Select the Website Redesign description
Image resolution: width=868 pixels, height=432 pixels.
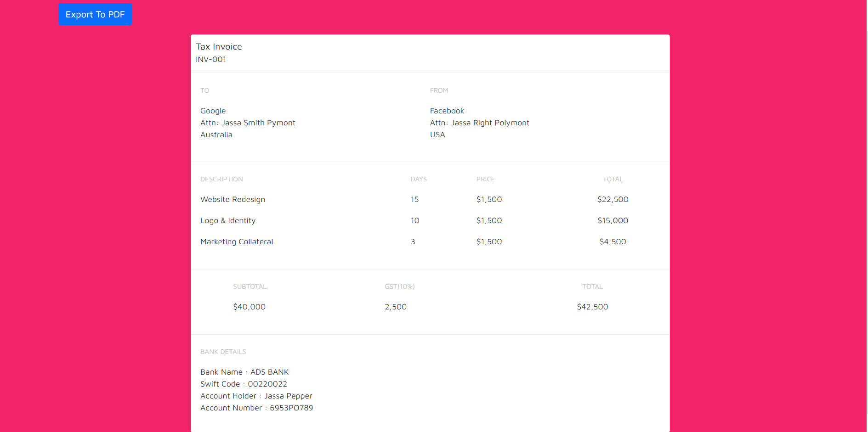233,200
